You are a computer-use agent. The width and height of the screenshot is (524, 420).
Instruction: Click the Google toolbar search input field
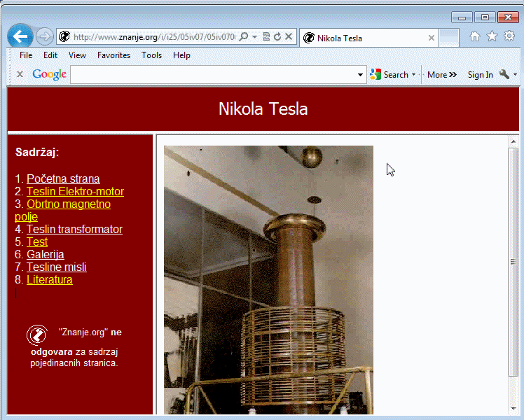pos(213,75)
